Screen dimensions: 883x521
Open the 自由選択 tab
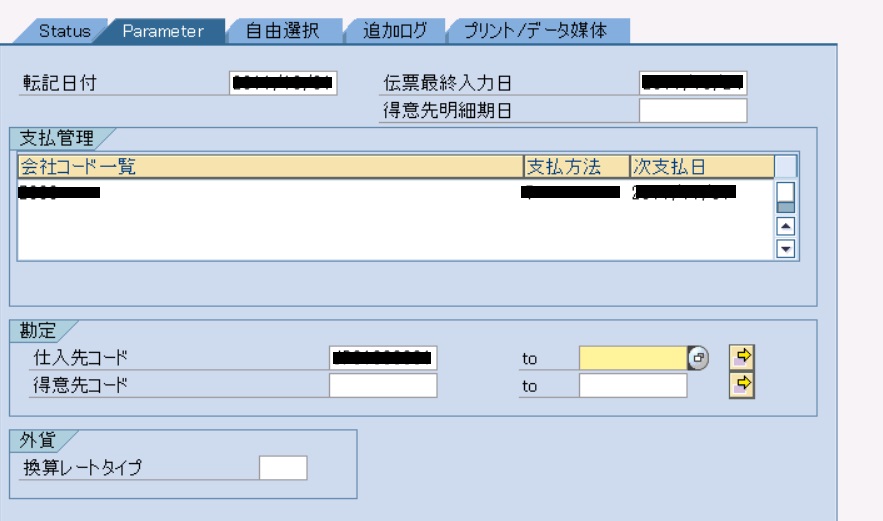282,31
